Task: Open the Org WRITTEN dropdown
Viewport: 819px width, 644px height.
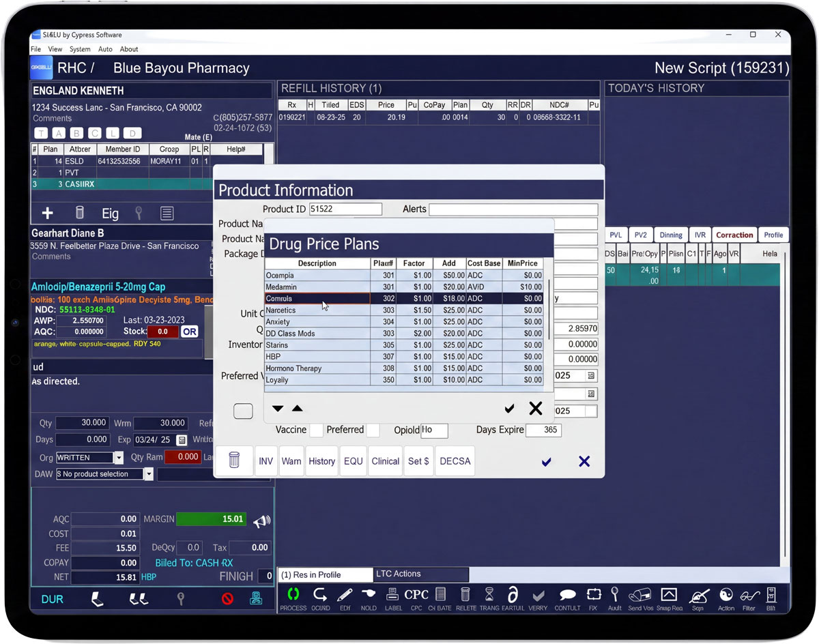Action: 119,457
